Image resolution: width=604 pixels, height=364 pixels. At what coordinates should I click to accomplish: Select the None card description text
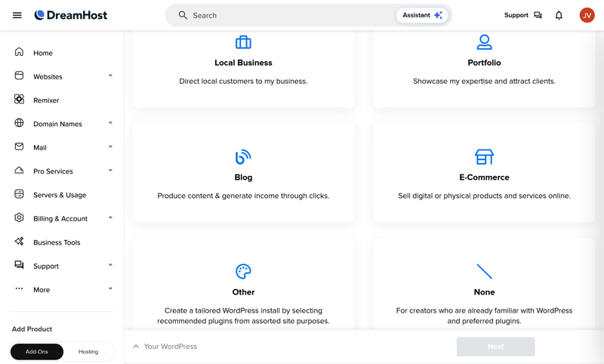[484, 316]
